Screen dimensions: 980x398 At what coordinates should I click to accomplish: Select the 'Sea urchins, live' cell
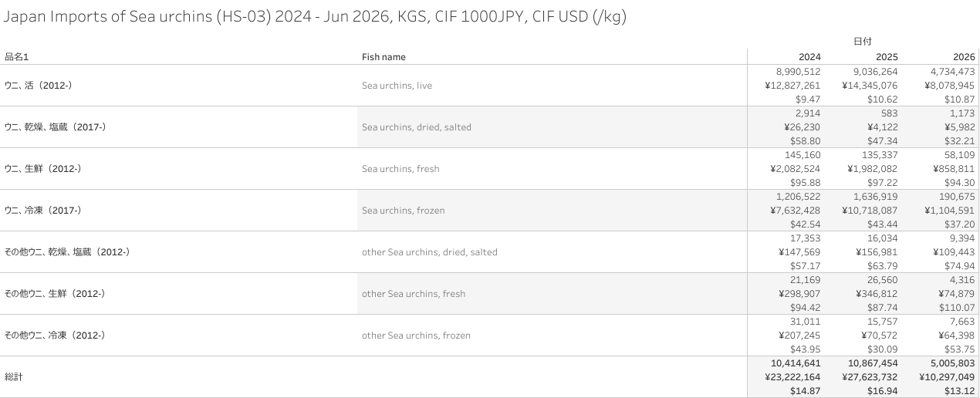click(397, 86)
